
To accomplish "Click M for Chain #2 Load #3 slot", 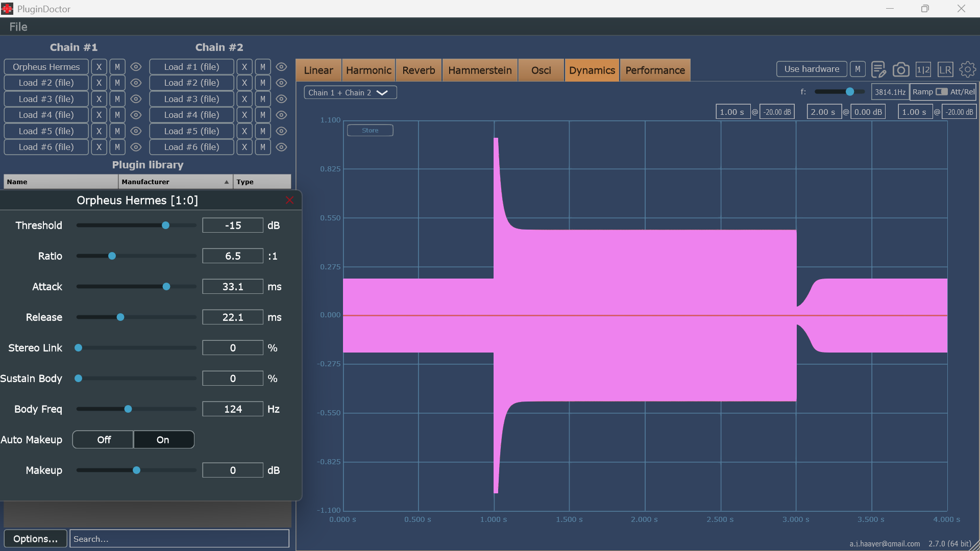I will click(x=263, y=99).
